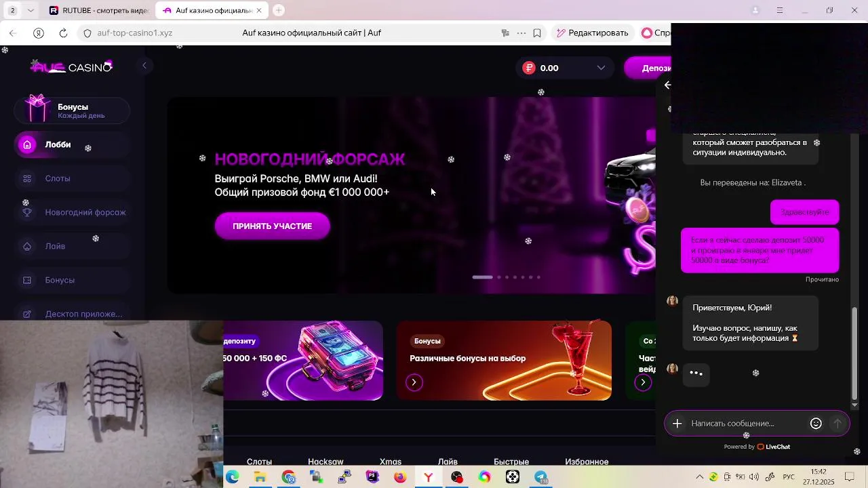
Task: Select the Слоты category tab
Action: 259,462
